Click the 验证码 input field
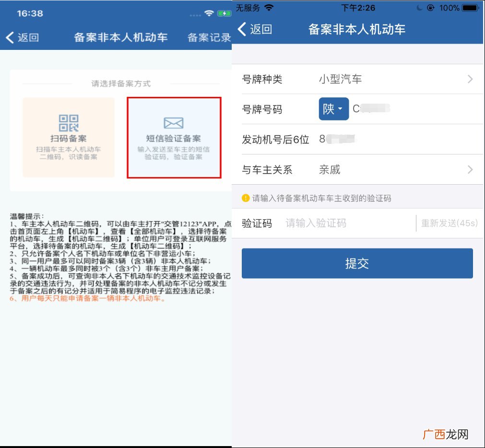This screenshot has width=485, height=448. [x=350, y=223]
